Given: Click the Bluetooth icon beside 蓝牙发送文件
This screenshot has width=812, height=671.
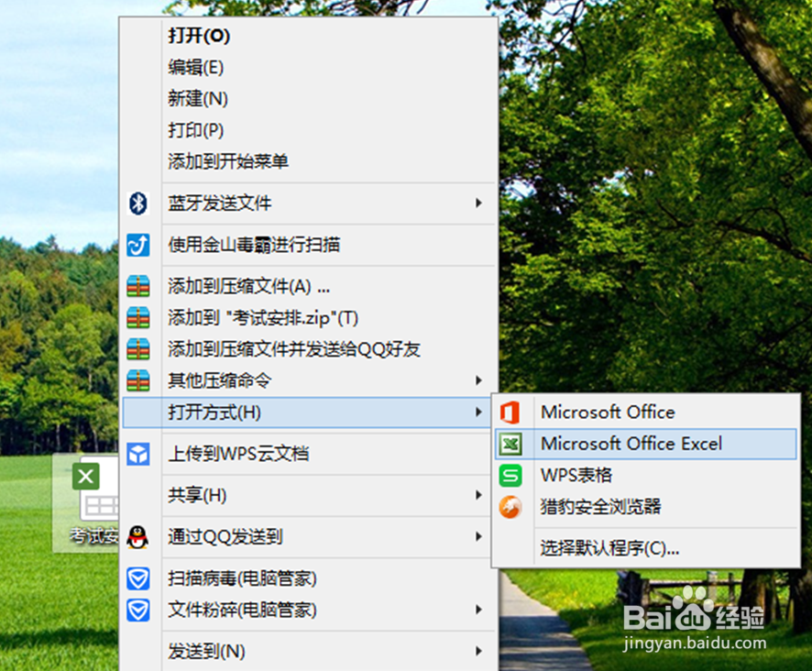Looking at the screenshot, I should [x=138, y=203].
